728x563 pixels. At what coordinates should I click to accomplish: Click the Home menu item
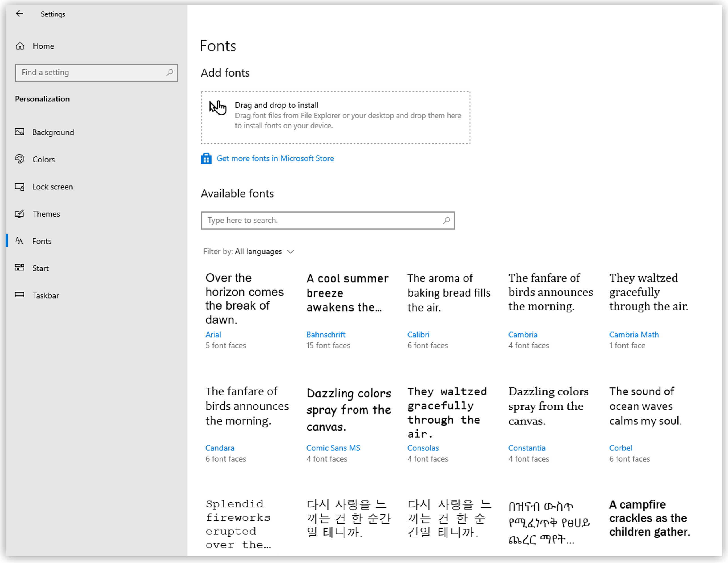click(44, 45)
